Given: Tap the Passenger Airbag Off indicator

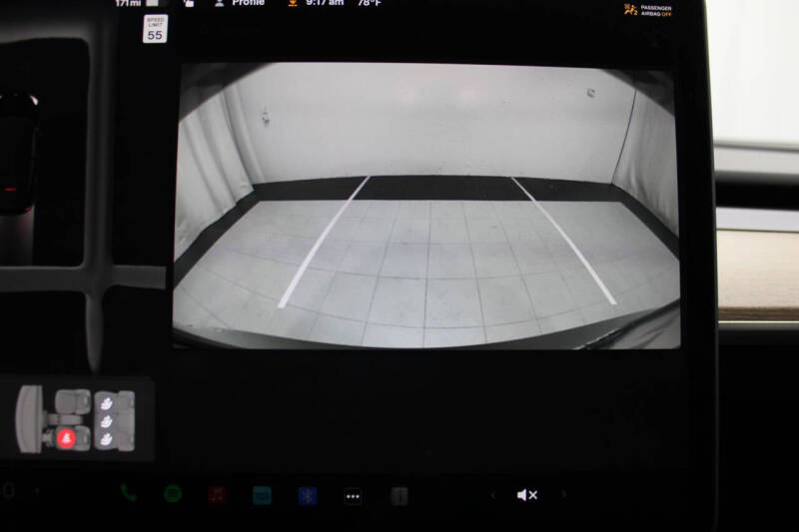Looking at the screenshot, I should [x=648, y=10].
